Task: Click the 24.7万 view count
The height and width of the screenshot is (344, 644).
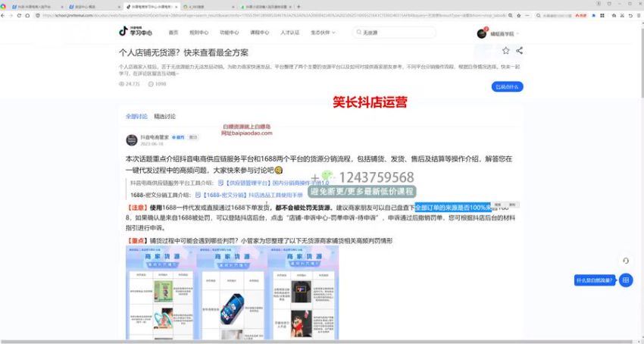Action: 130,84
